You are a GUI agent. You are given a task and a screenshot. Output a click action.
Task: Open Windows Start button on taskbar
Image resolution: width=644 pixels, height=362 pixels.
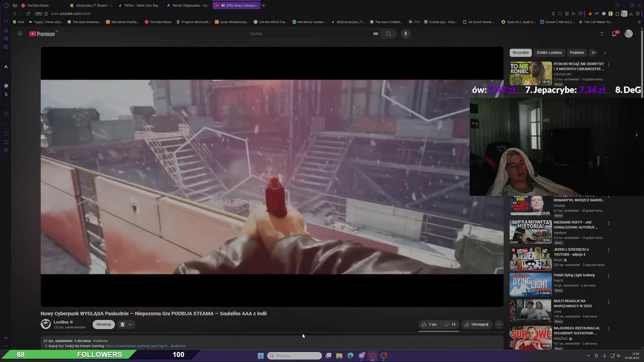click(261, 356)
